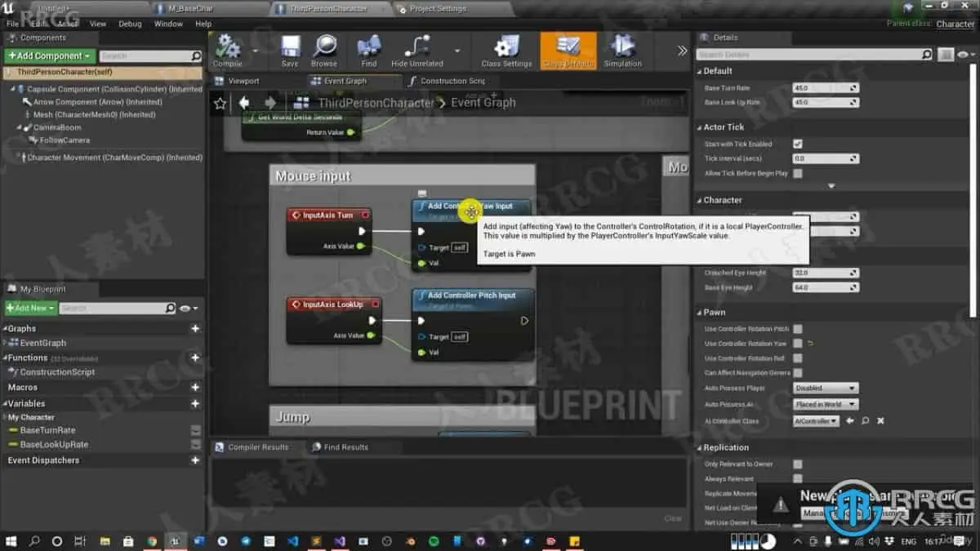Image resolution: width=980 pixels, height=551 pixels.
Task: Click ThirdPersonCharacter in the breadcrumb
Action: coord(376,103)
